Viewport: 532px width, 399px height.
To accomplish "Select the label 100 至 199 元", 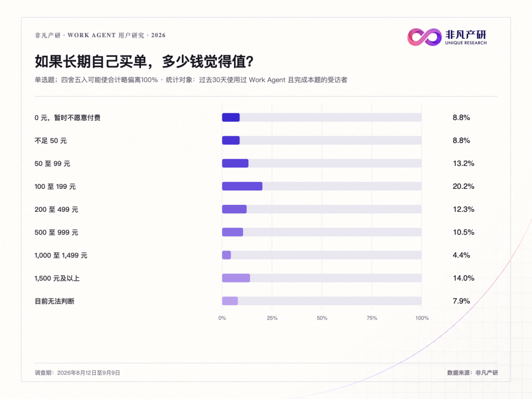I will (55, 187).
